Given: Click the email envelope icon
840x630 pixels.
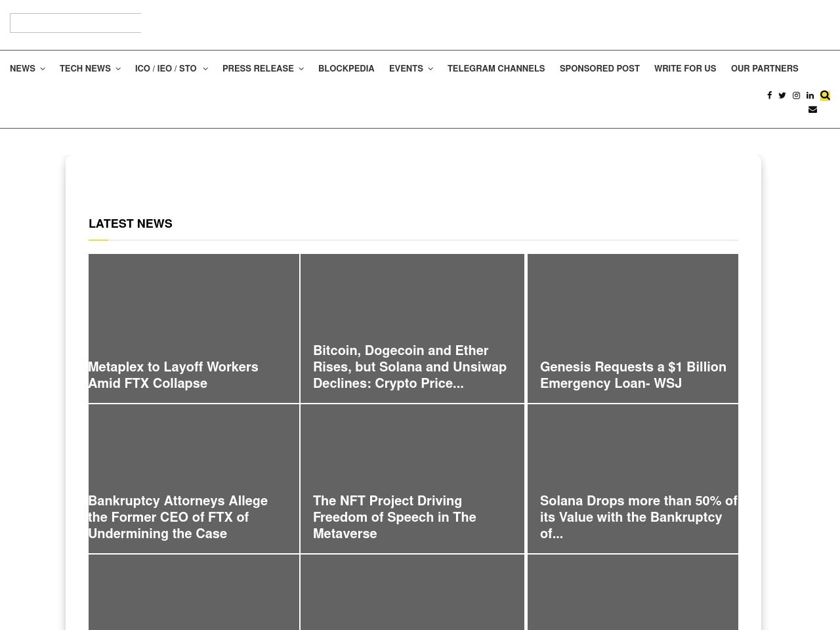Looking at the screenshot, I should click(x=812, y=110).
